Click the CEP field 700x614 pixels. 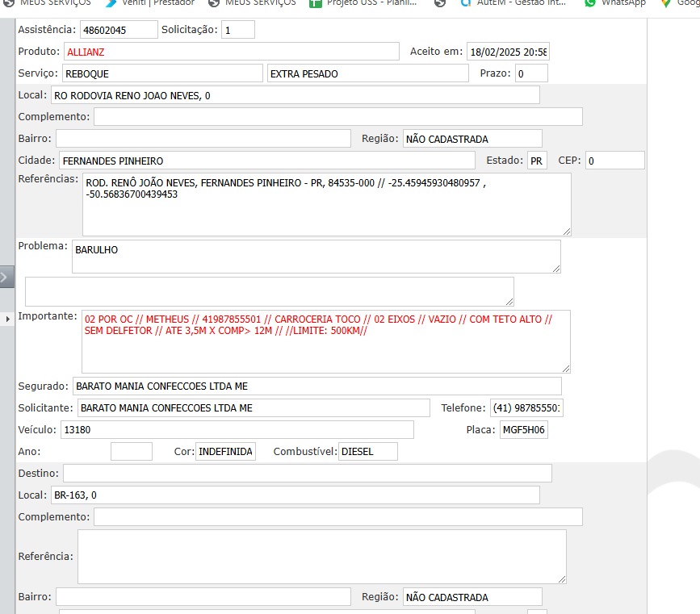click(x=615, y=161)
